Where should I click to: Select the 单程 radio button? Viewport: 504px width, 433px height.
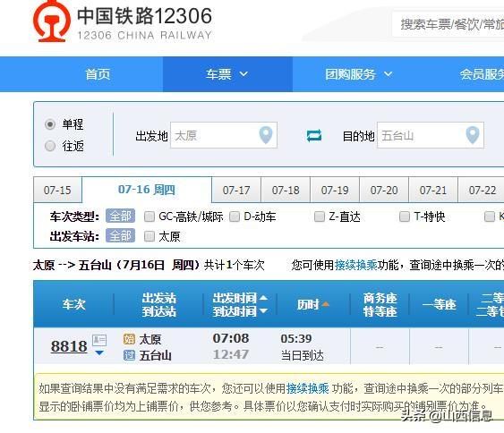(x=50, y=124)
